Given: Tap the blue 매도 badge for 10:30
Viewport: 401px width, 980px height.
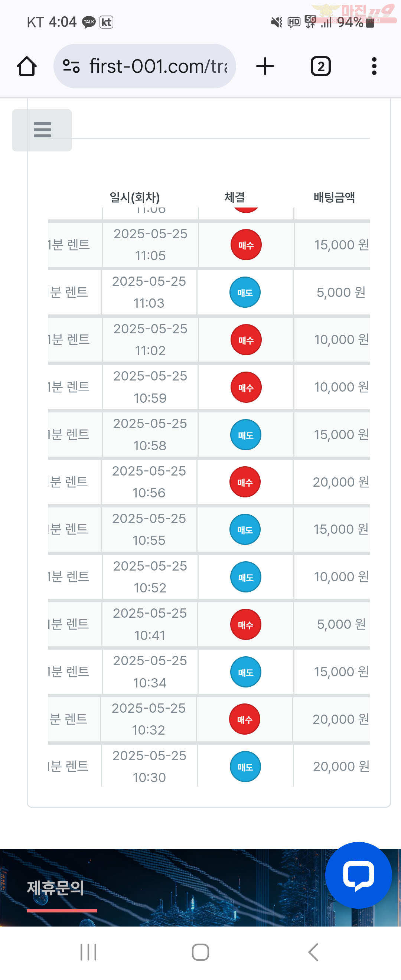Looking at the screenshot, I should point(245,767).
